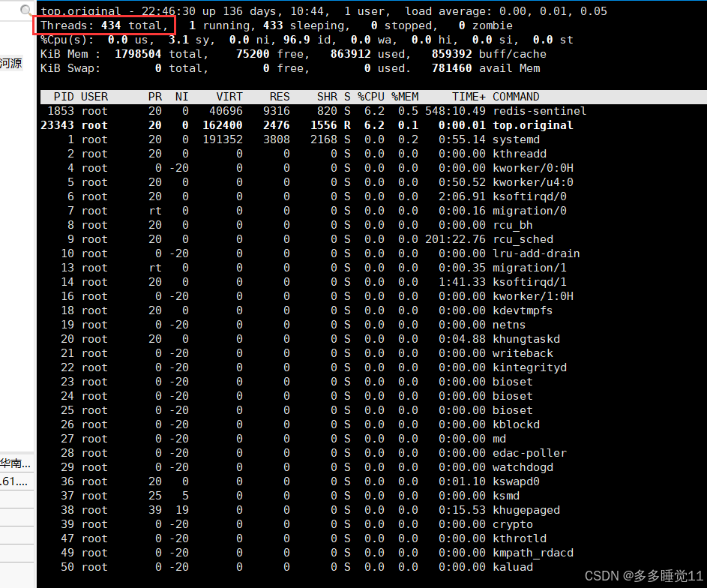Select the md process name
The image size is (707, 588).
click(x=499, y=439)
